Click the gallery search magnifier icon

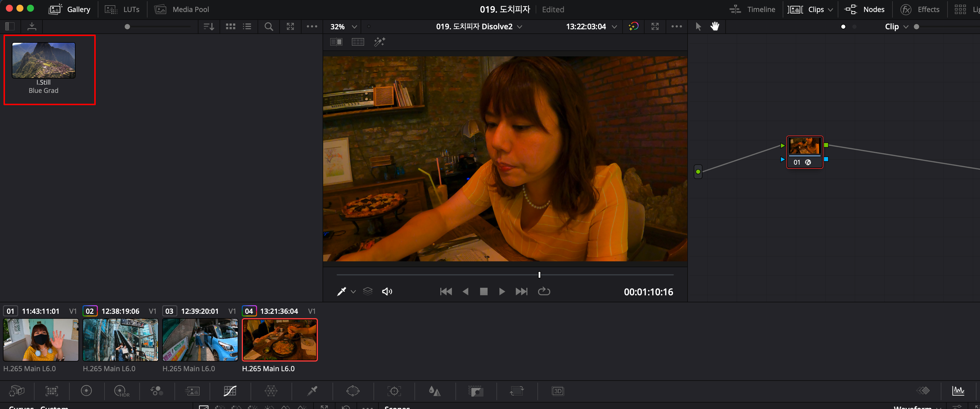pos(269,27)
